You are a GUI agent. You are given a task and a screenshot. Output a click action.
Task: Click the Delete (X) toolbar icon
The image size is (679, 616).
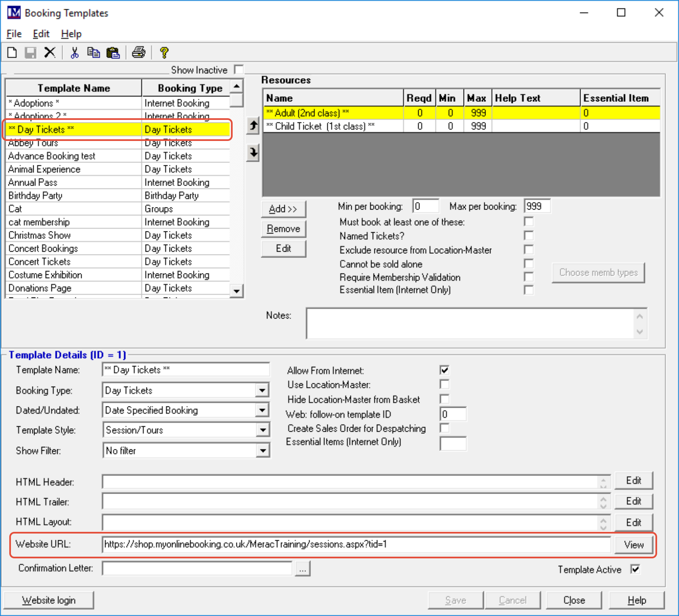point(50,53)
